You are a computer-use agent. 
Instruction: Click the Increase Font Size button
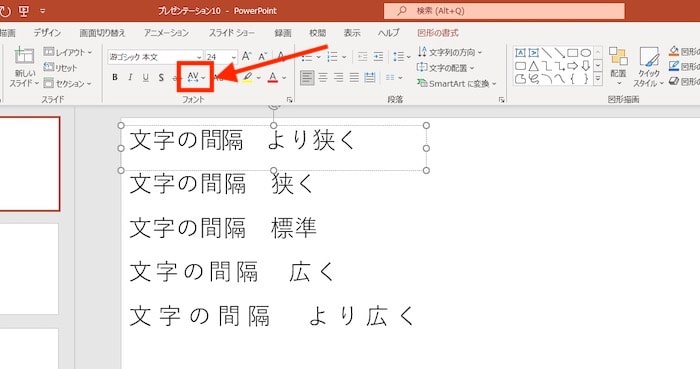[x=246, y=56]
